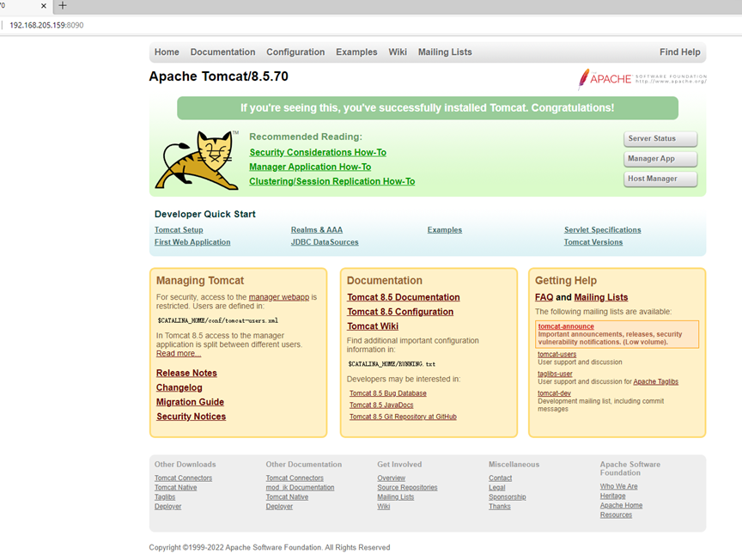
Task: Open Security Considerations How-To link
Action: (x=318, y=152)
